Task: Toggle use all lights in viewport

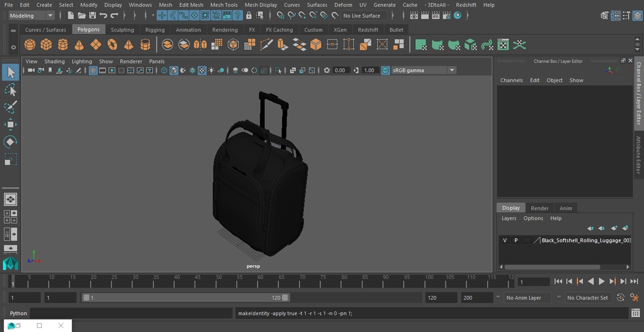Action: (x=211, y=70)
